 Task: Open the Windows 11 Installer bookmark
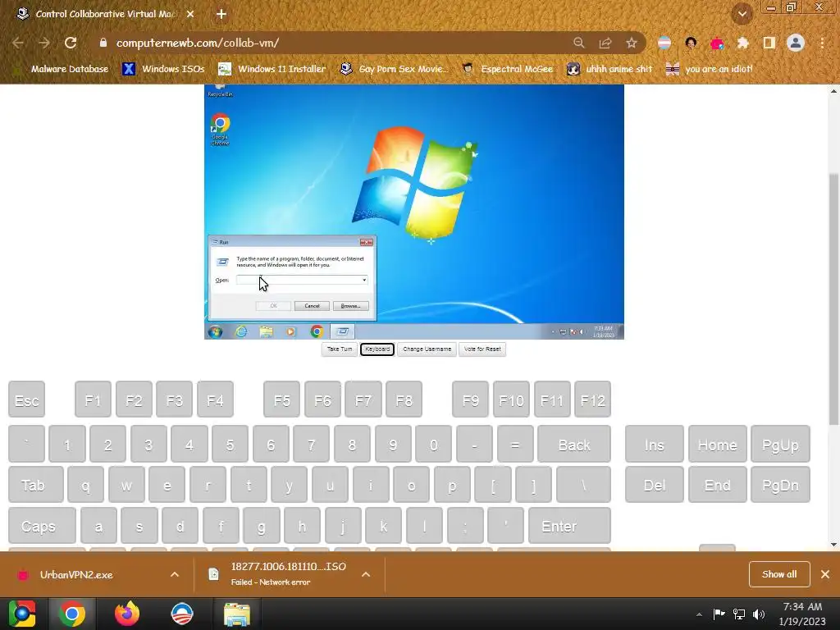(272, 69)
